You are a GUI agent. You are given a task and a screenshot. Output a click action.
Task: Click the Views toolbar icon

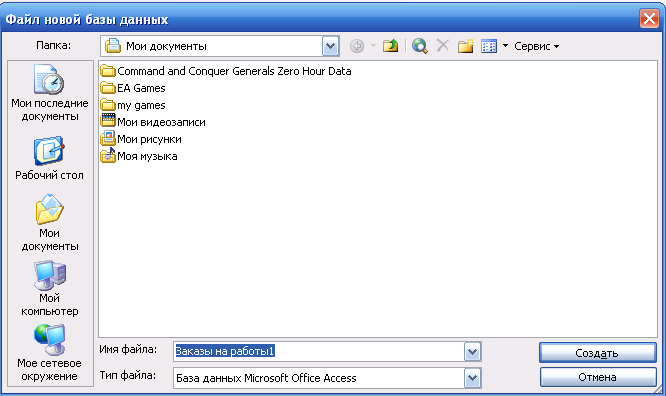point(489,46)
